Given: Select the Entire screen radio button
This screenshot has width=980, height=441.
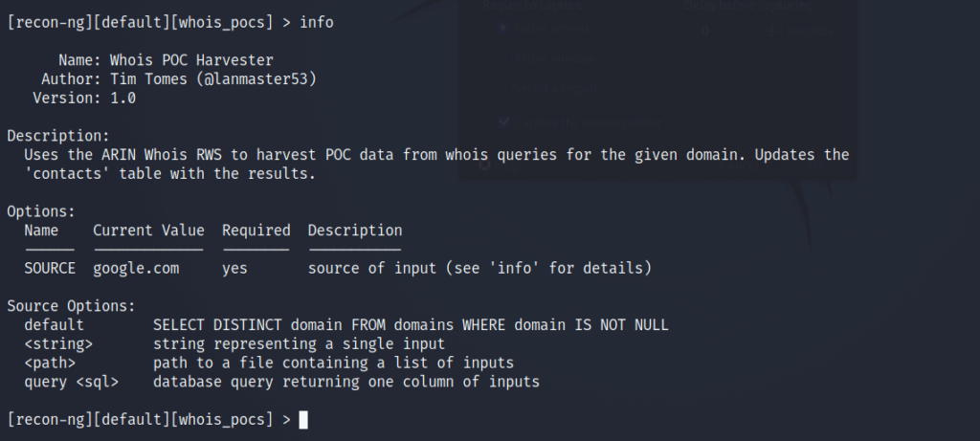Looking at the screenshot, I should (502, 28).
